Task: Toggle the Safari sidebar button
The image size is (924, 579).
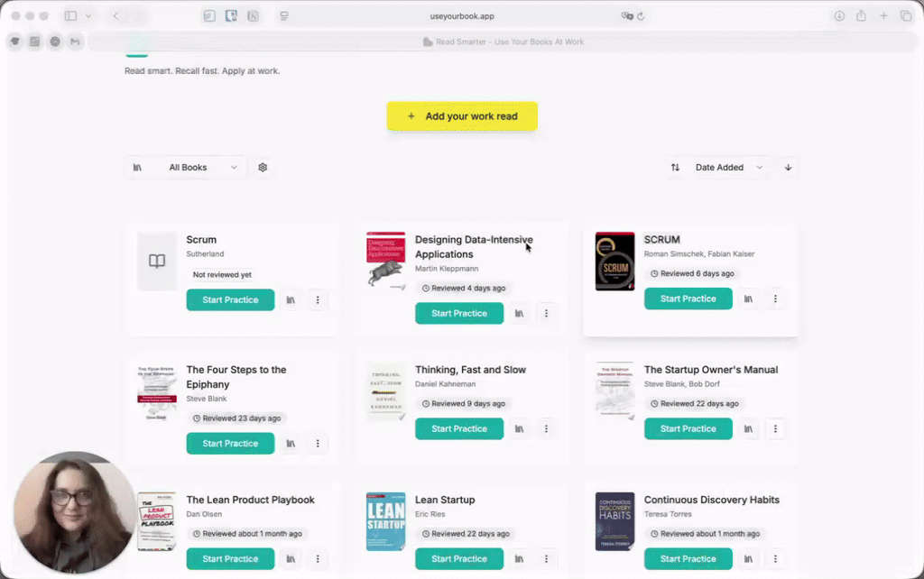Action: coord(70,16)
